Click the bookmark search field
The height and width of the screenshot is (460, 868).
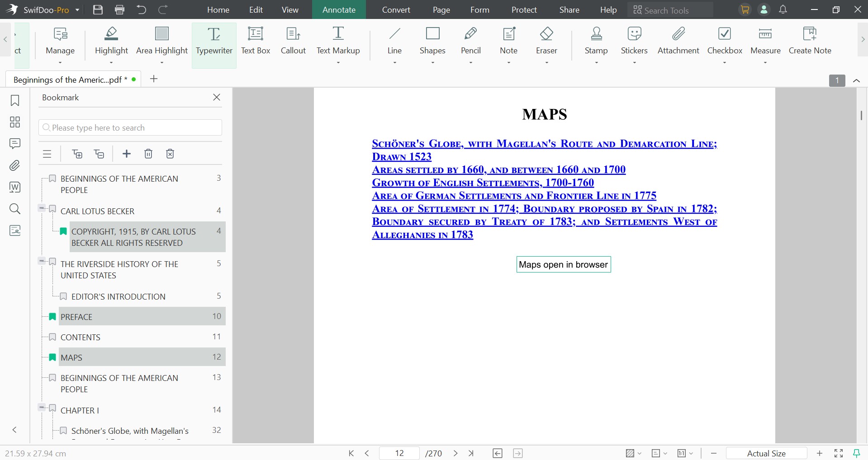click(x=130, y=128)
